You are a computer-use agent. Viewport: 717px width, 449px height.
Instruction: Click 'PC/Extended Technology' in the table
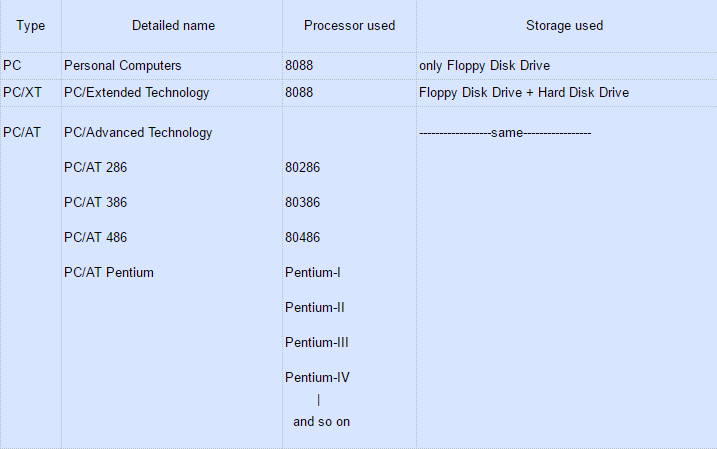coord(137,93)
